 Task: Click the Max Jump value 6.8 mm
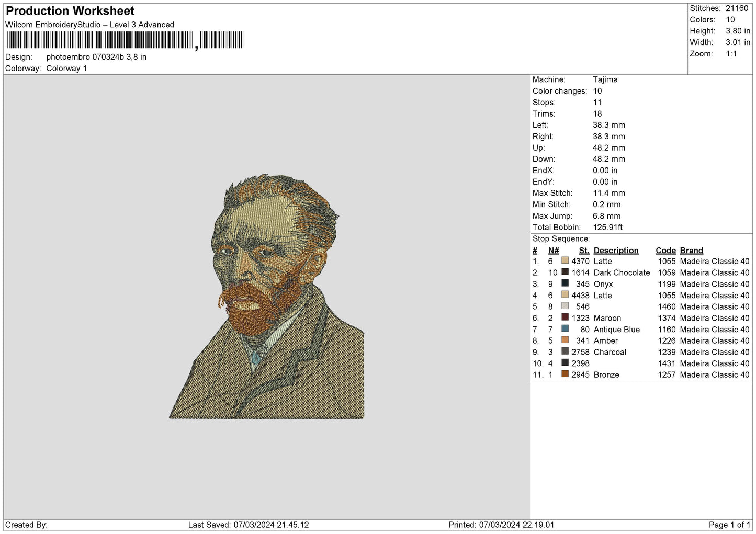pyautogui.click(x=606, y=216)
